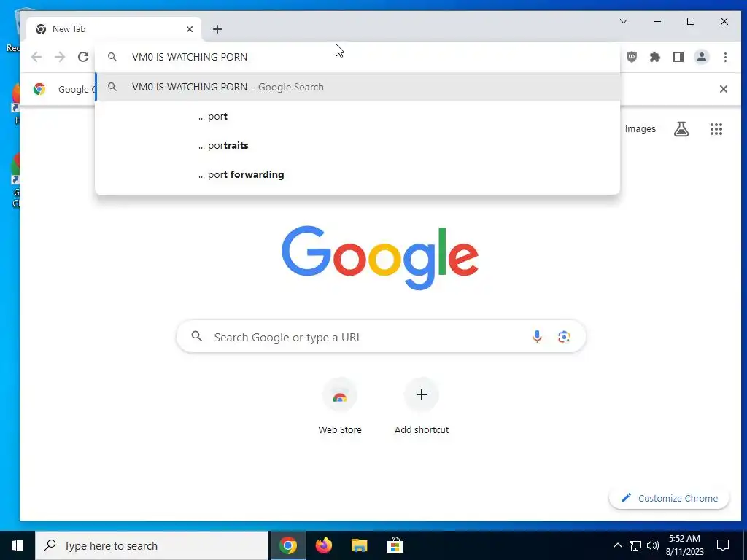Toggle the Chrome side panel icon
The image size is (747, 560).
[678, 57]
